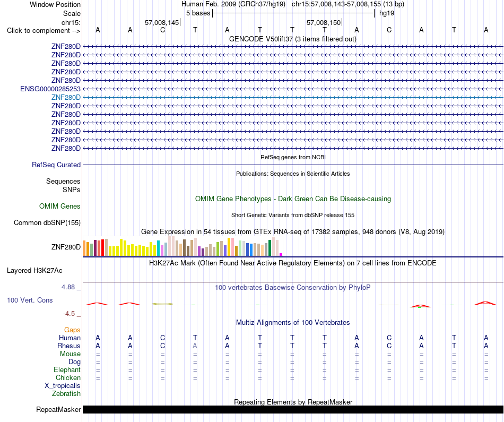Click the dark green bar in the GTEx chart
Viewport: 504px width, 422px height.
[x=270, y=248]
